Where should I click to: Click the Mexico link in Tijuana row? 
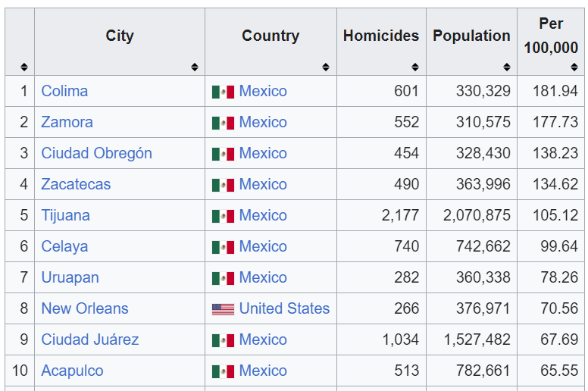[263, 215]
